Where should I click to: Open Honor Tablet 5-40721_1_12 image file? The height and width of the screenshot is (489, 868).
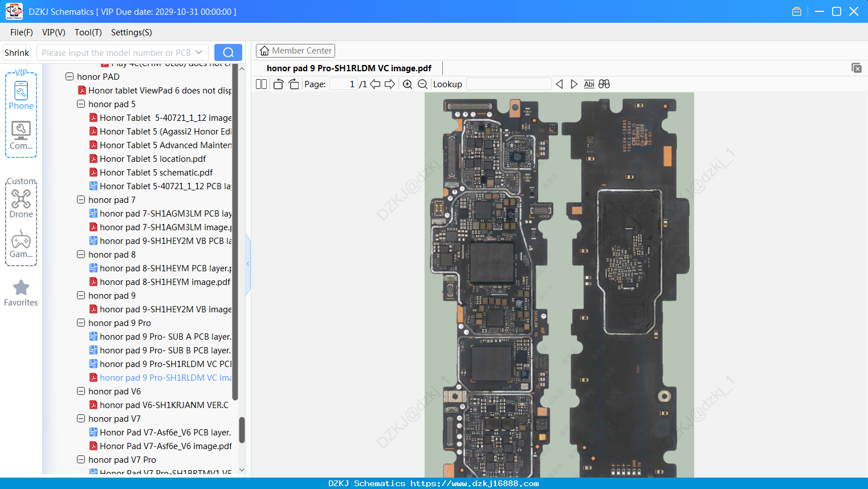[x=160, y=117]
